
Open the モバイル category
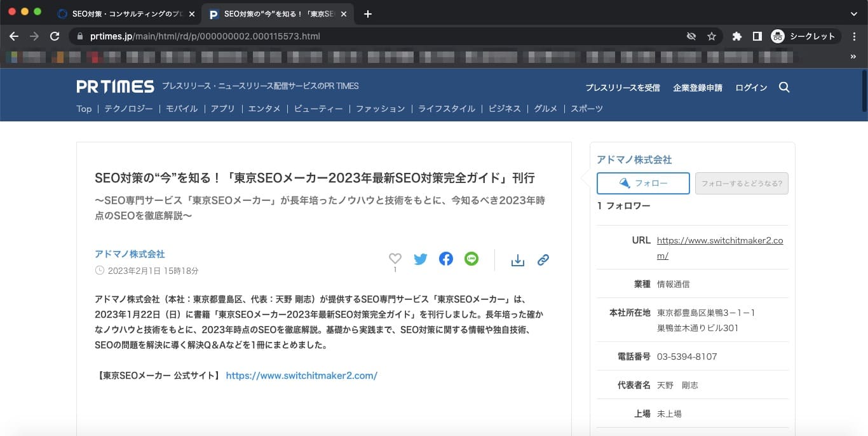tap(182, 109)
